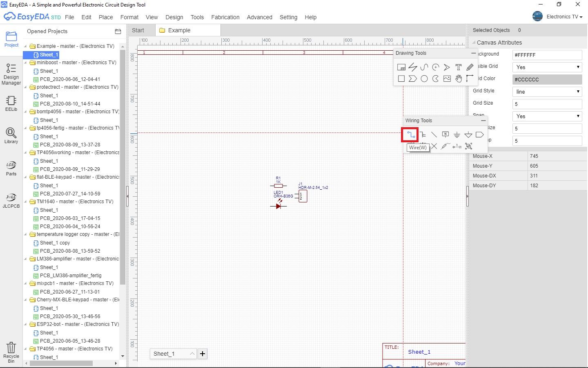588x368 pixels.
Task: Minimize the Wiring Tools palette
Action: [483, 120]
